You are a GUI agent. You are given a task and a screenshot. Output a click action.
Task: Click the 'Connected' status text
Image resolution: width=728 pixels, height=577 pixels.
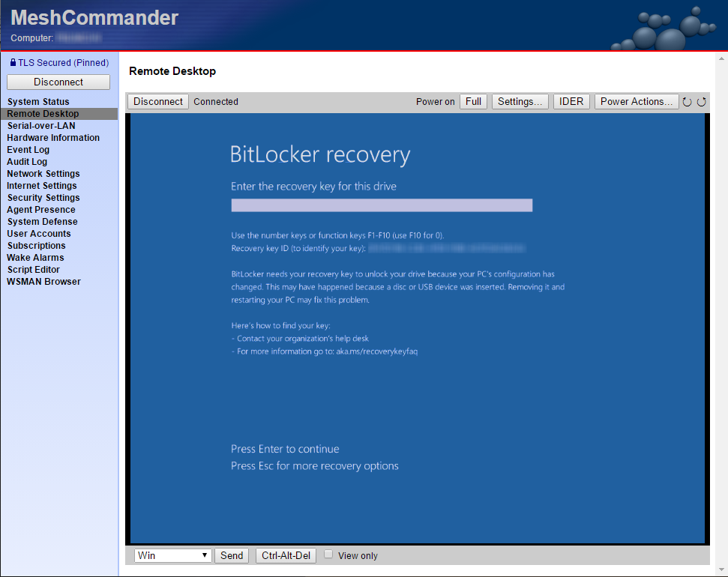(x=216, y=102)
